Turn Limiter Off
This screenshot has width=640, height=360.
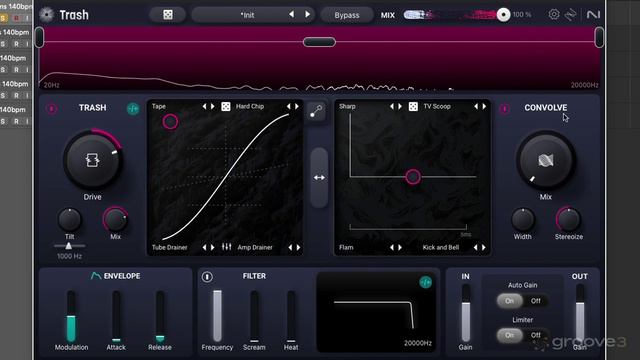[536, 335]
